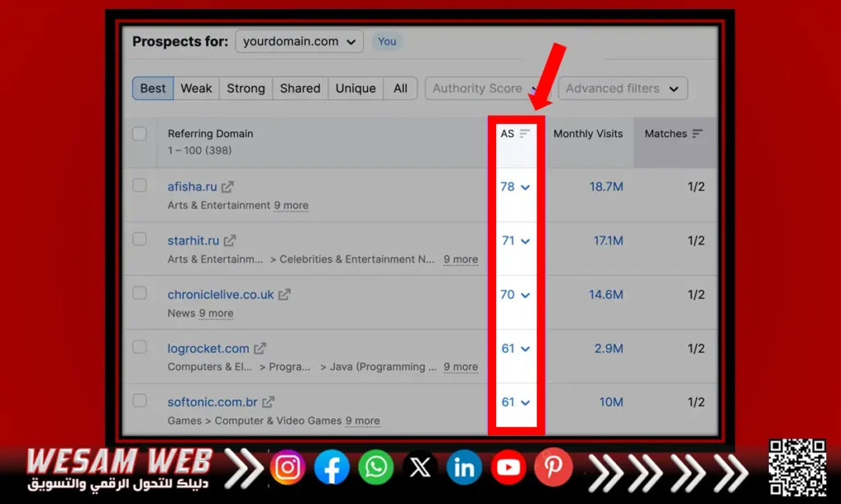This screenshot has width=841, height=504.
Task: Check the select-all checkbox in table header
Action: (x=140, y=134)
